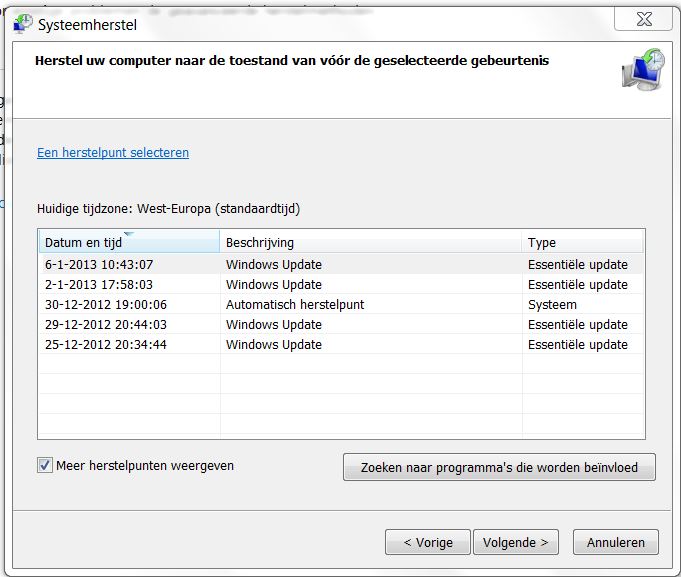Click Essentiële update in the 2-1-2013 row

point(578,284)
